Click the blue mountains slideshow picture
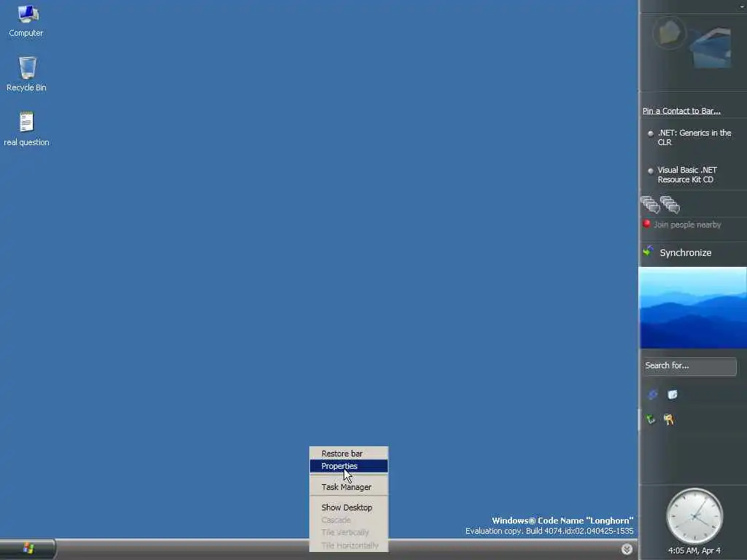747x560 pixels. [x=692, y=308]
